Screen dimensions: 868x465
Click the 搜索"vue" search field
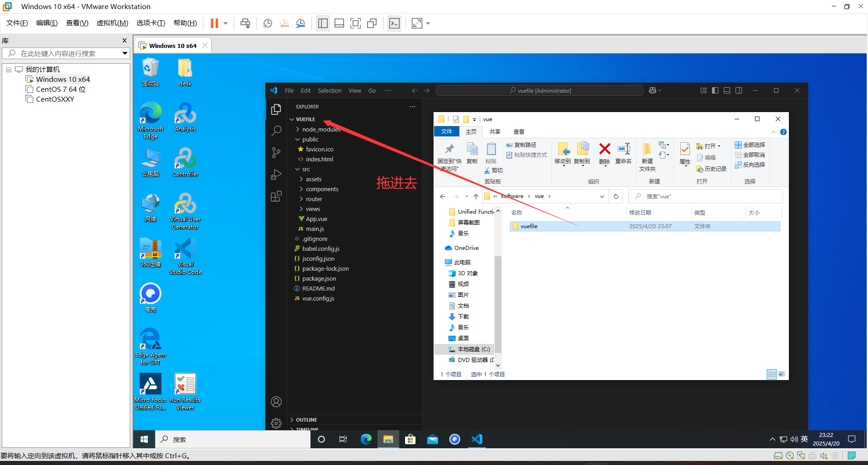pyautogui.click(x=705, y=196)
